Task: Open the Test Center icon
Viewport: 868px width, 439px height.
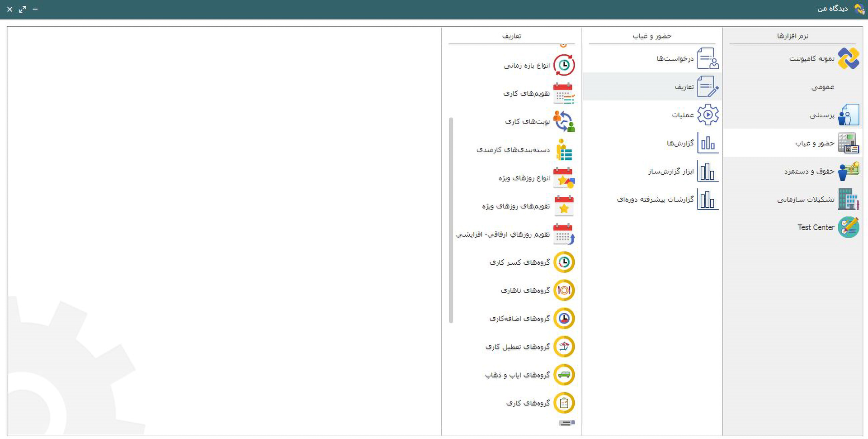Action: tap(848, 227)
